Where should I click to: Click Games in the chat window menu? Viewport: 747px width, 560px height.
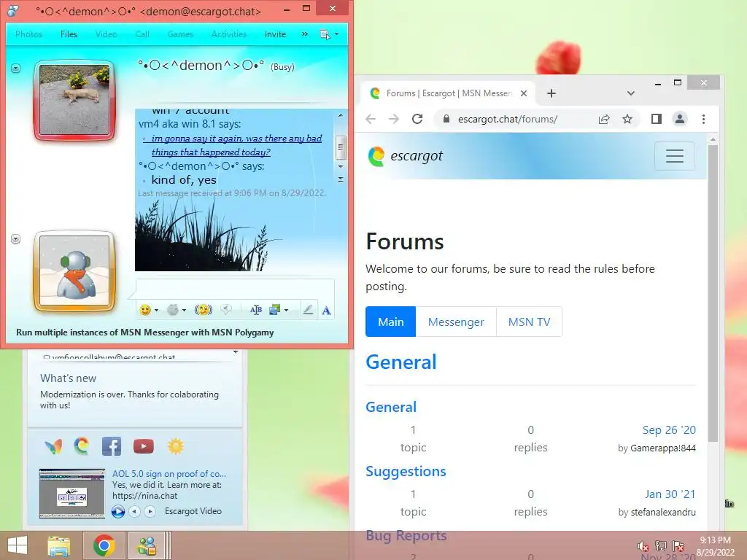tap(180, 34)
